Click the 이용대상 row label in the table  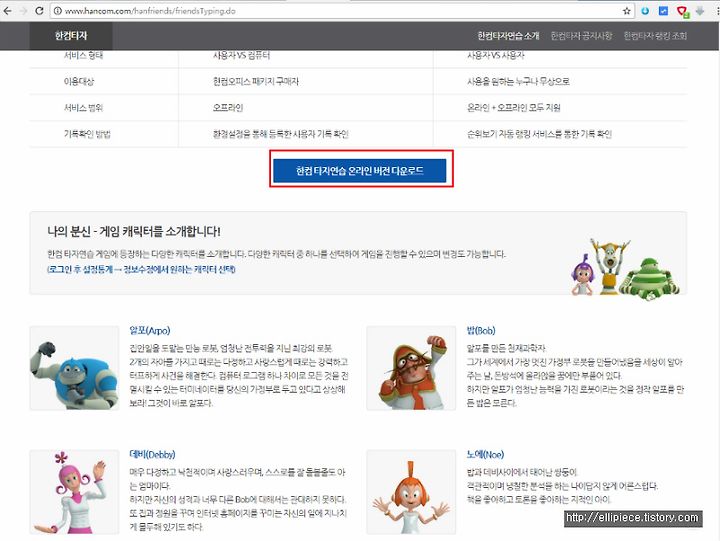[79, 82]
